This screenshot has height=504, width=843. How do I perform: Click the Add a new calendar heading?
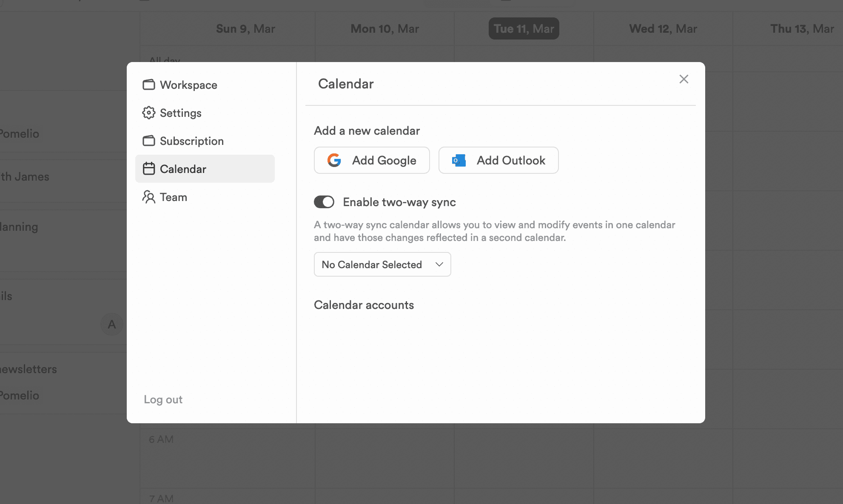367,130
